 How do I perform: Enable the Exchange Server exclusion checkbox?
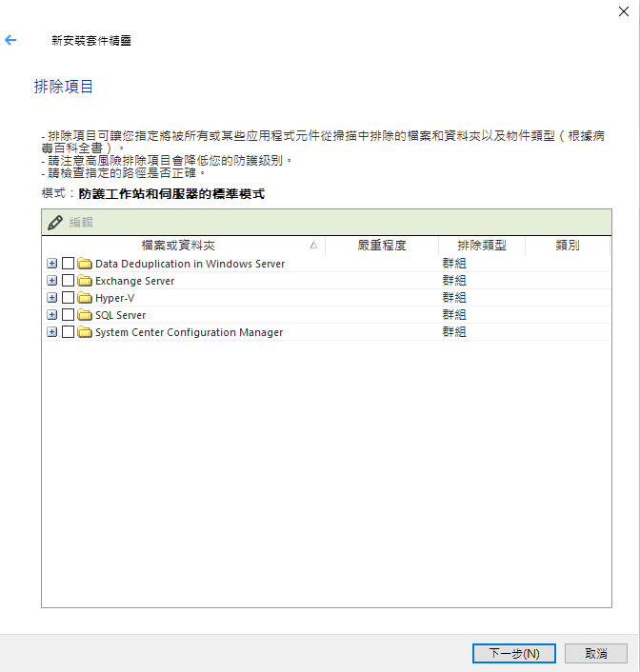pyautogui.click(x=68, y=281)
